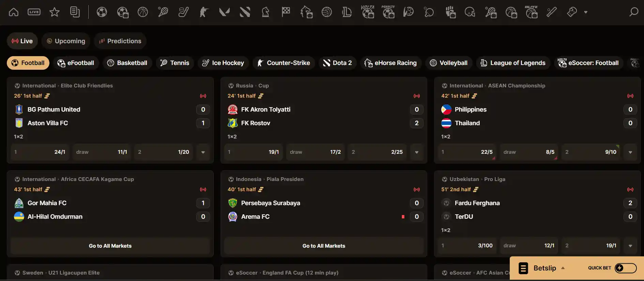Screen dimensions: 644x281
Task: Select the eHorse Racing icon in top bar
Action: tap(306, 12)
